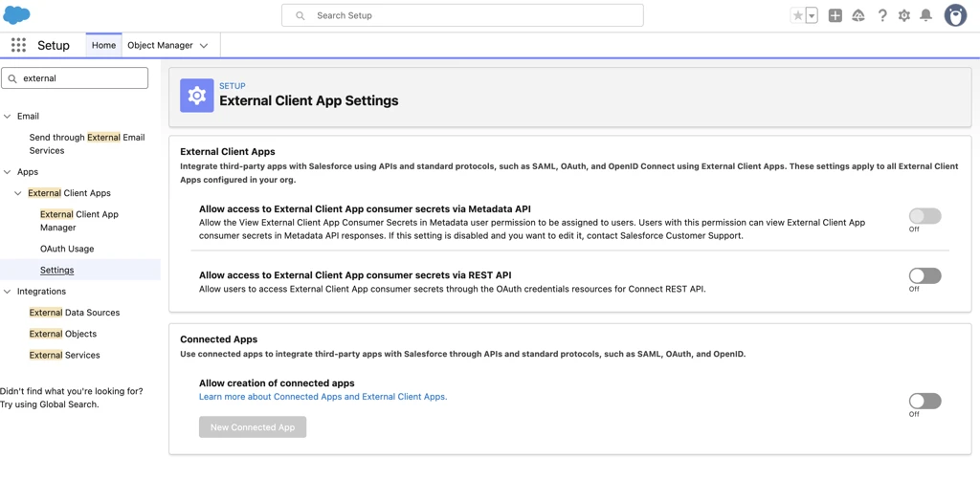Viewport: 980px width, 480px height.
Task: Open the Object Manager tab dropdown chevron
Action: [x=204, y=46]
